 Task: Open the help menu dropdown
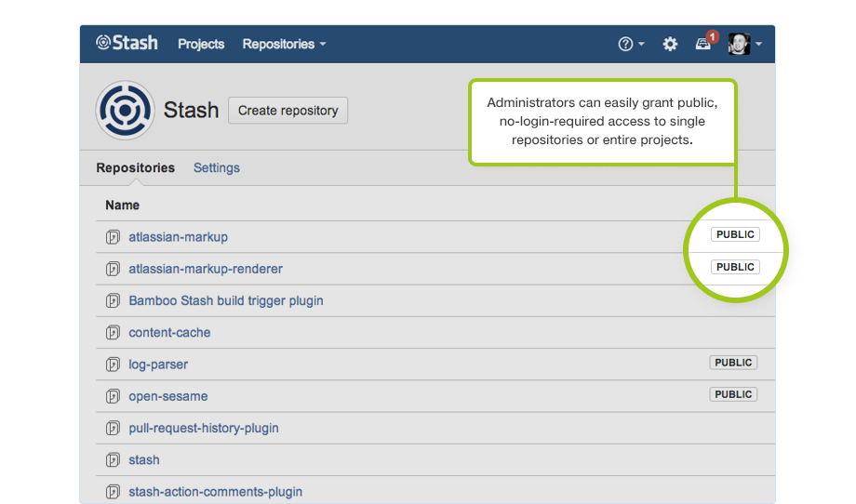pos(631,44)
